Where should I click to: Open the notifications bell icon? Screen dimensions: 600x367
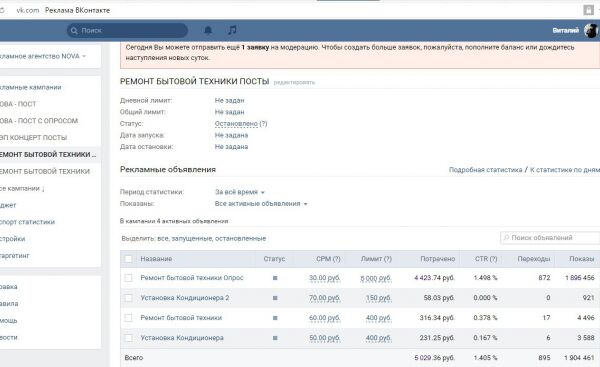pyautogui.click(x=208, y=30)
